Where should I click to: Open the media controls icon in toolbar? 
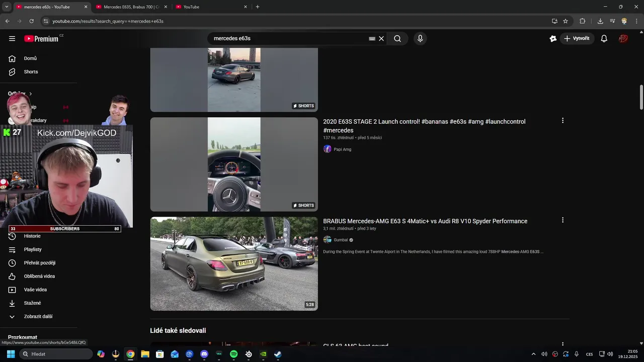[x=612, y=21]
